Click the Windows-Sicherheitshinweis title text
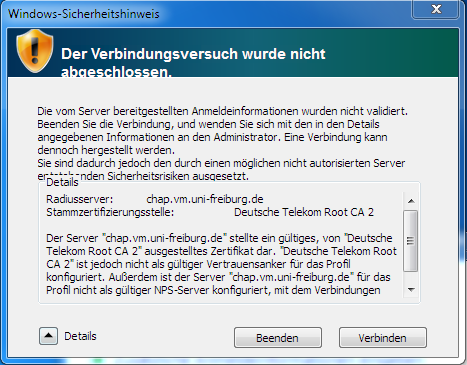 [84, 14]
